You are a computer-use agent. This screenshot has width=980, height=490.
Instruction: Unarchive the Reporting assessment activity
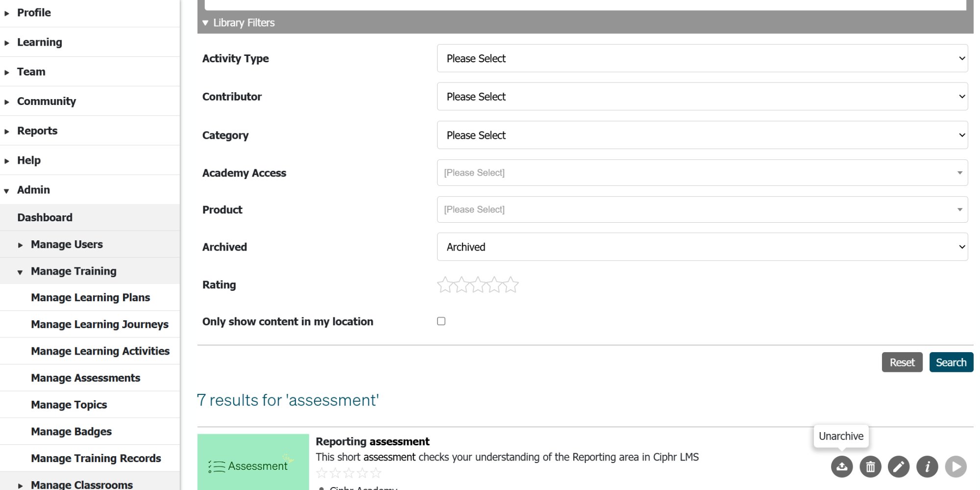[x=841, y=466]
